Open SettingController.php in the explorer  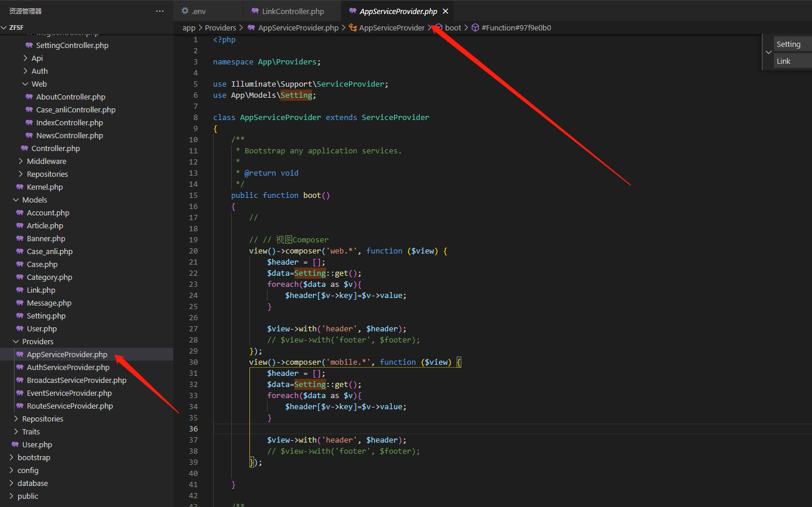(72, 45)
